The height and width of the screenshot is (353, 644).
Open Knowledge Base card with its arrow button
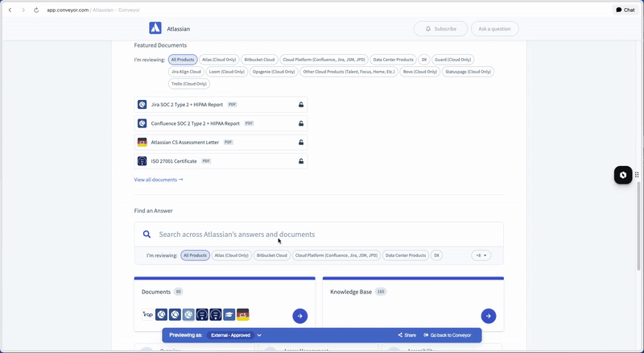489,316
